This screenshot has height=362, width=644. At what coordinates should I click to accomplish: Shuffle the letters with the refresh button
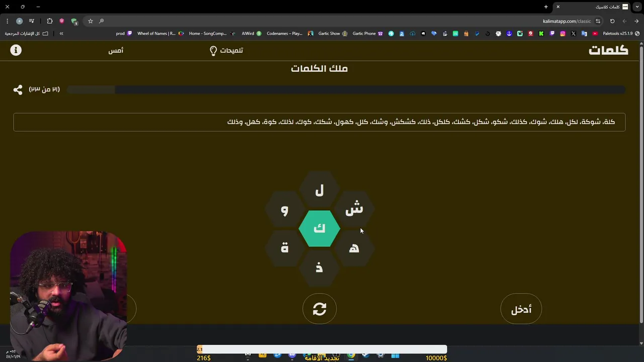coord(319,309)
